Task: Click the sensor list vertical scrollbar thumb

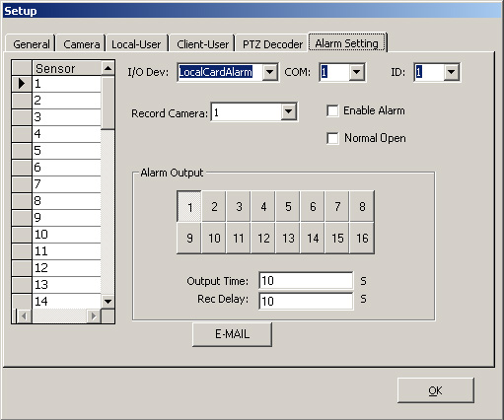Action: (x=108, y=104)
